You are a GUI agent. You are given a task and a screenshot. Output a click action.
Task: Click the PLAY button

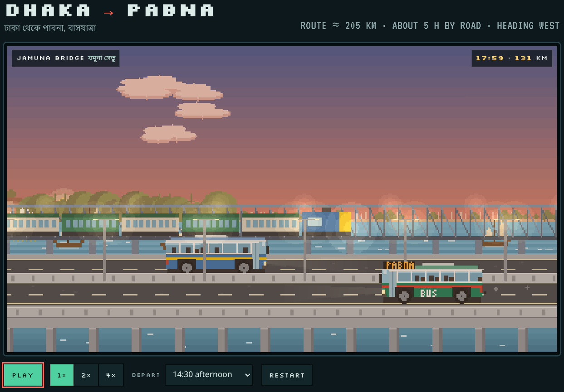click(23, 375)
